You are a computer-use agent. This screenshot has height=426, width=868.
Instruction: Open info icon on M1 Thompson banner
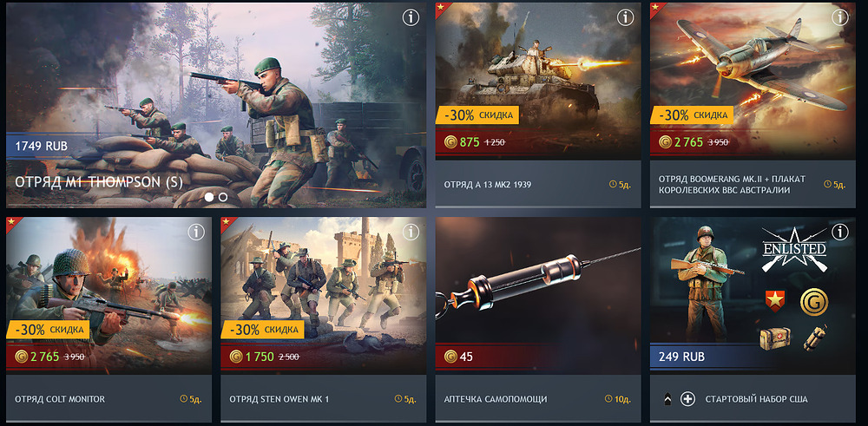tap(411, 18)
